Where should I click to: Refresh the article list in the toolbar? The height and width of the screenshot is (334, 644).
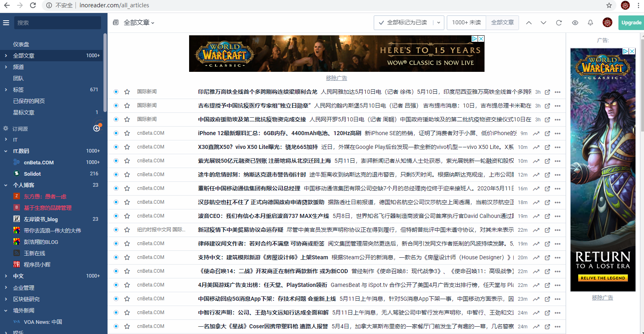[x=559, y=23]
